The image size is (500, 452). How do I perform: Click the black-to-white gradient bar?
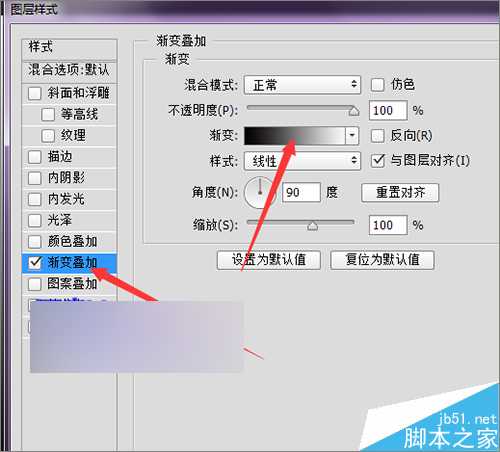click(295, 136)
